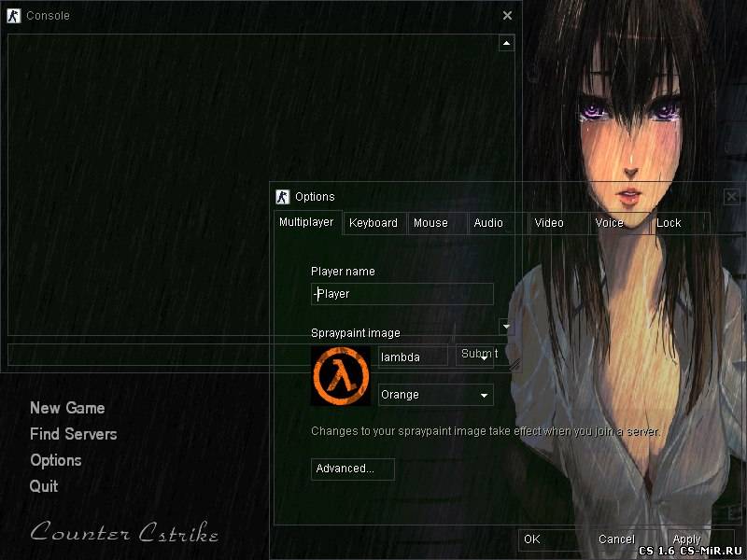This screenshot has height=560, width=747.
Task: Open the Mouse tab
Action: point(436,223)
